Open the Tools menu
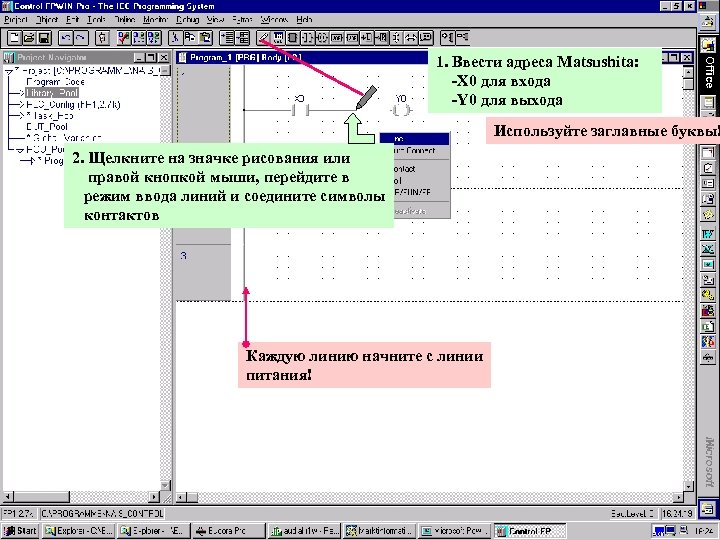720x540 pixels. click(x=96, y=20)
